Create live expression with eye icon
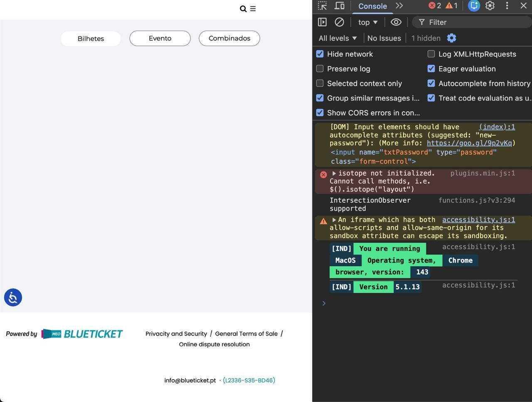This screenshot has height=402, width=532. click(x=396, y=22)
